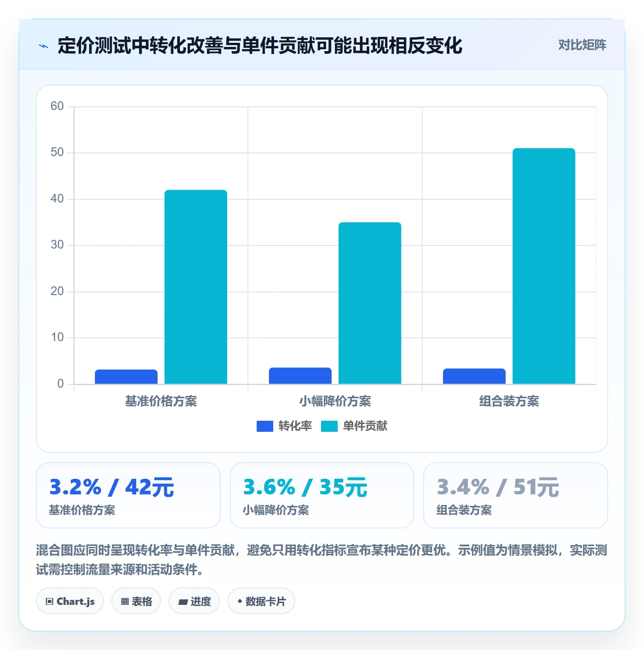Click the 基准价格方案 caption in the first card
Viewport: 644px width, 650px height.
[82, 510]
